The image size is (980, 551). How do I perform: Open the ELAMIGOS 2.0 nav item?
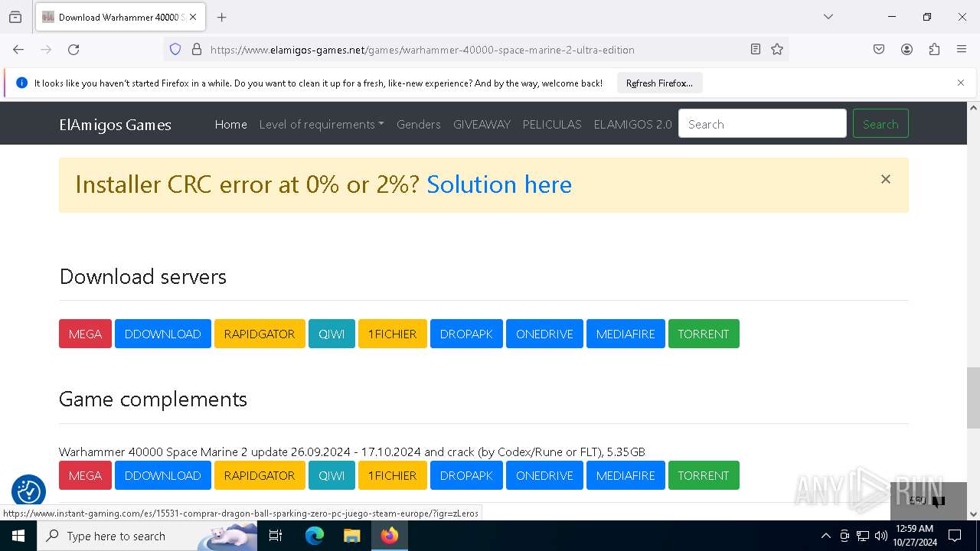pyautogui.click(x=632, y=124)
